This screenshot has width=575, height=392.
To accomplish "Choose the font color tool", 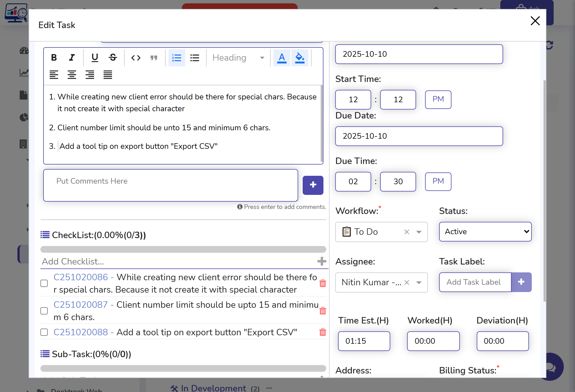I will point(282,58).
